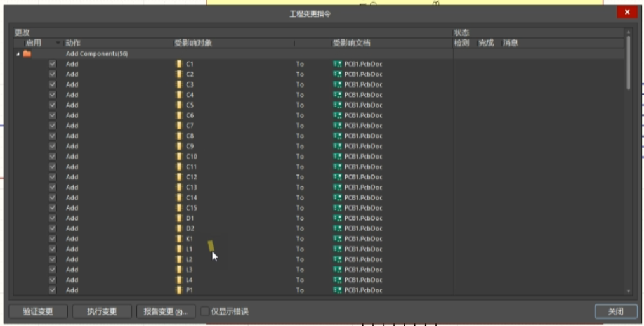This screenshot has width=644, height=326.
Task: Uncheck the enable checkbox for C1
Action: 52,64
